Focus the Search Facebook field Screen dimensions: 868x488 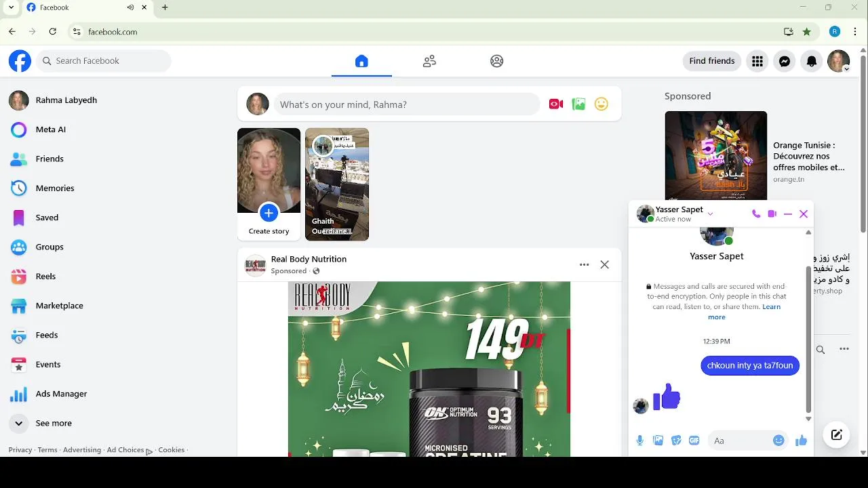pos(104,61)
